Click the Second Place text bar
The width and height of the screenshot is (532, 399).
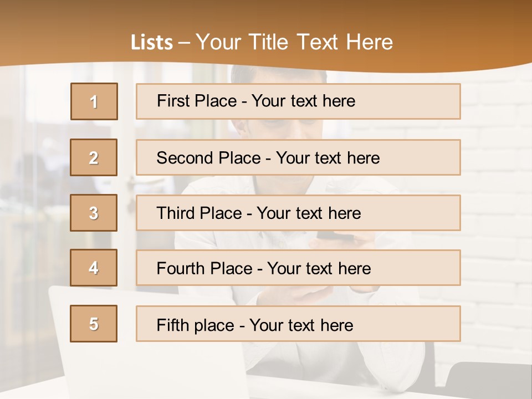(298, 157)
